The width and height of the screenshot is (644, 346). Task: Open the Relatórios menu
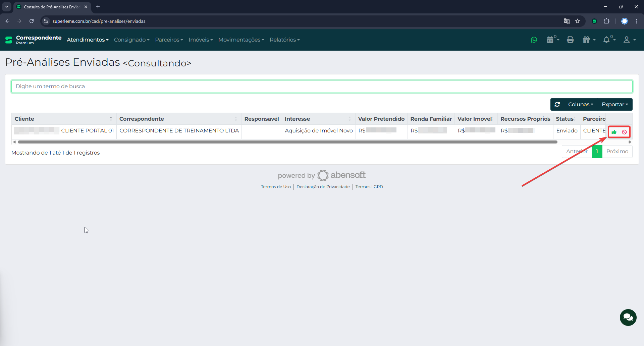(x=284, y=40)
